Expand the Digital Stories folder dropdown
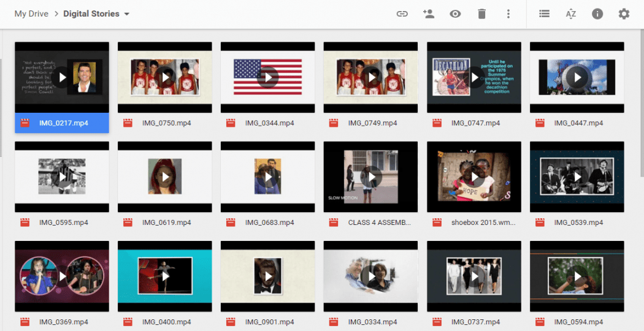644x331 pixels. click(127, 14)
